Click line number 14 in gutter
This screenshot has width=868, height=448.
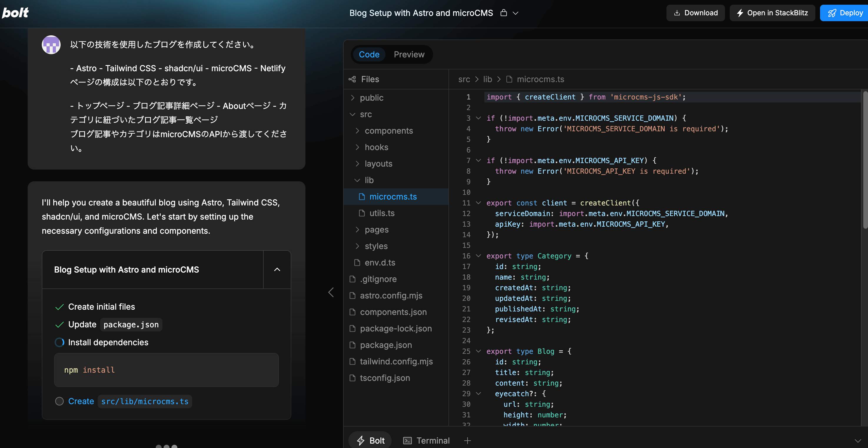pos(466,235)
